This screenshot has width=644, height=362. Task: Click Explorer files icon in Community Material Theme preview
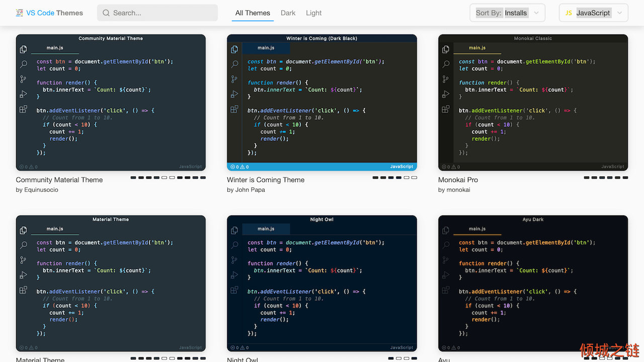[x=23, y=49]
